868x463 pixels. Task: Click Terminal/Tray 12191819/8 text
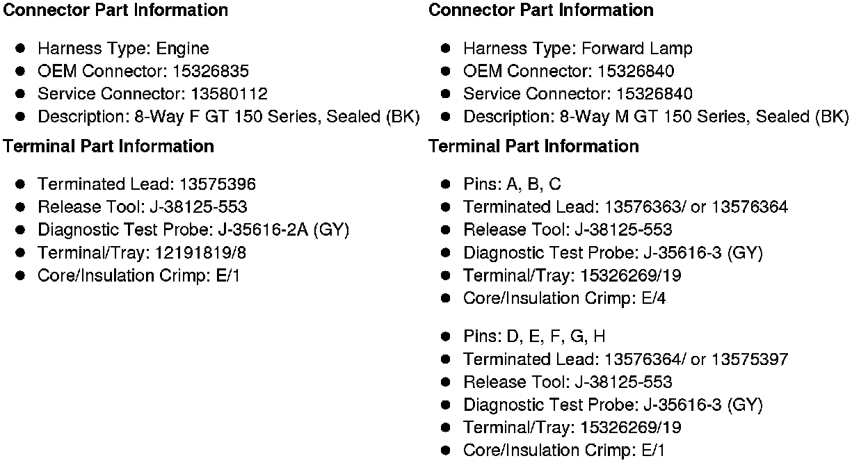(x=138, y=253)
